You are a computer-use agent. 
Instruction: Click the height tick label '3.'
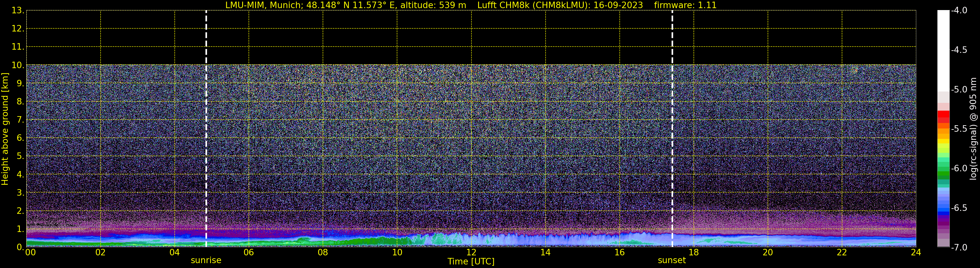point(20,192)
